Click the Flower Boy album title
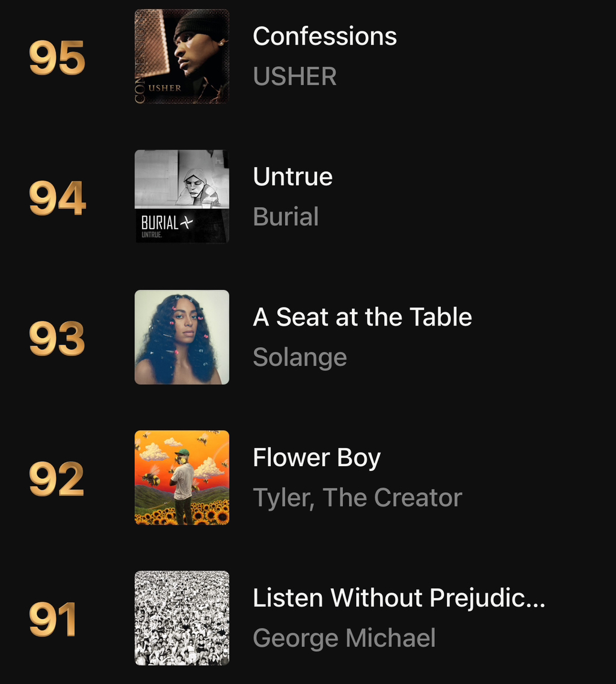The width and height of the screenshot is (616, 684). click(317, 458)
